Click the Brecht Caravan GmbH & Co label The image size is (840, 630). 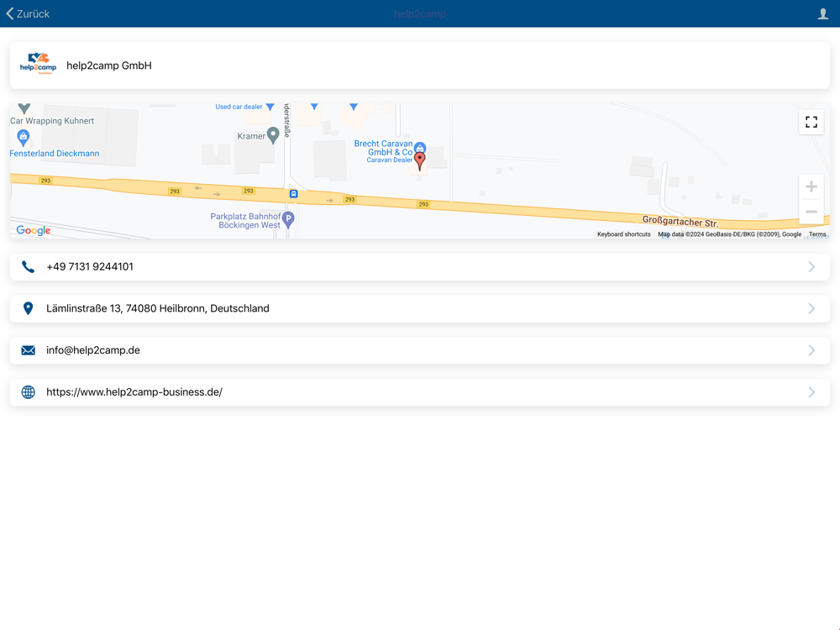(384, 148)
